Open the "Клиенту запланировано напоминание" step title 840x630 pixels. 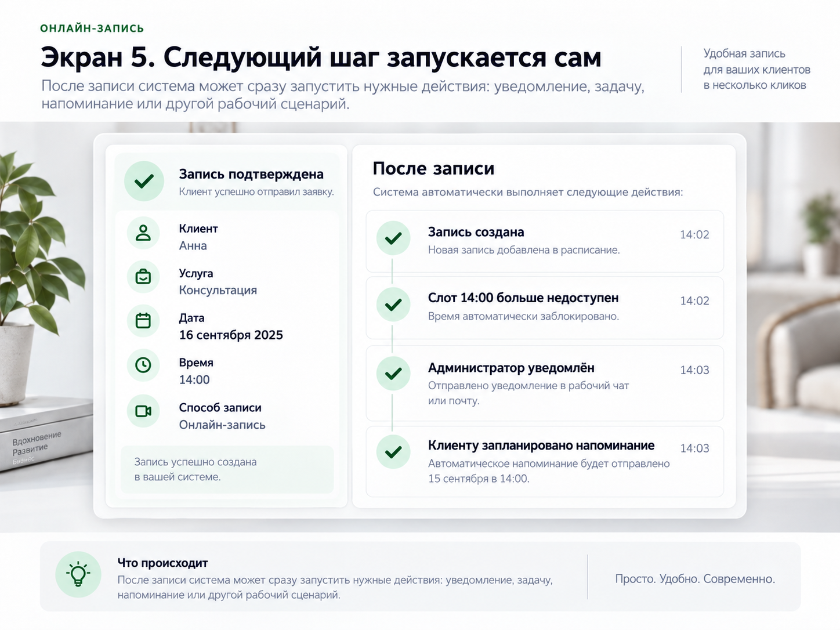pyautogui.click(x=541, y=446)
